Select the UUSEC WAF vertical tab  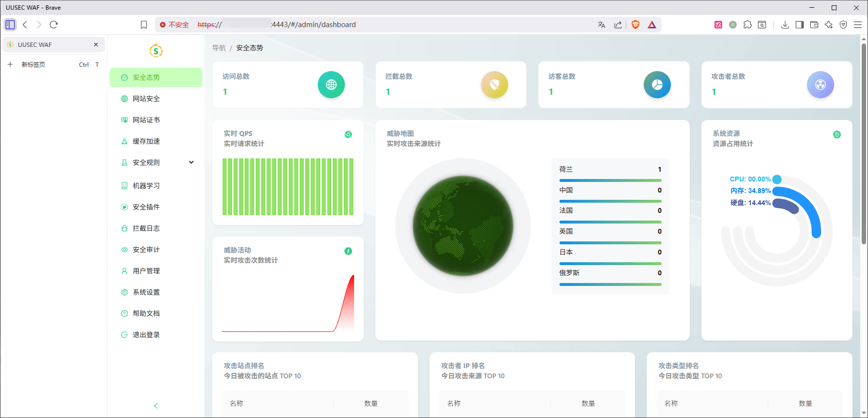54,45
